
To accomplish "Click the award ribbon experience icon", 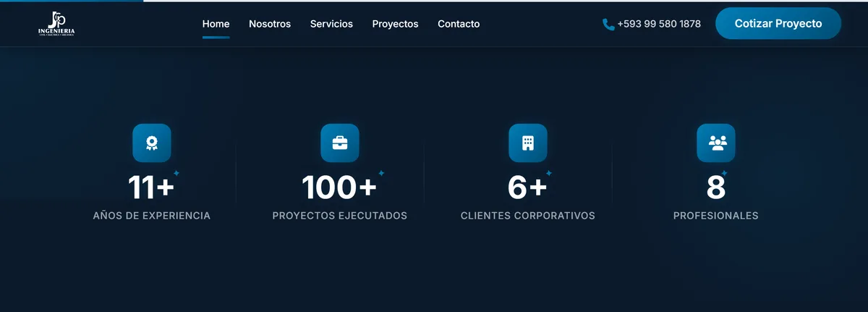I will [x=152, y=143].
